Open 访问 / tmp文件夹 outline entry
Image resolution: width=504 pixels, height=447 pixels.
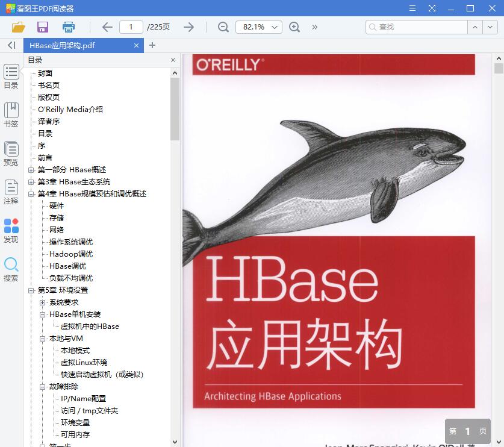point(89,411)
